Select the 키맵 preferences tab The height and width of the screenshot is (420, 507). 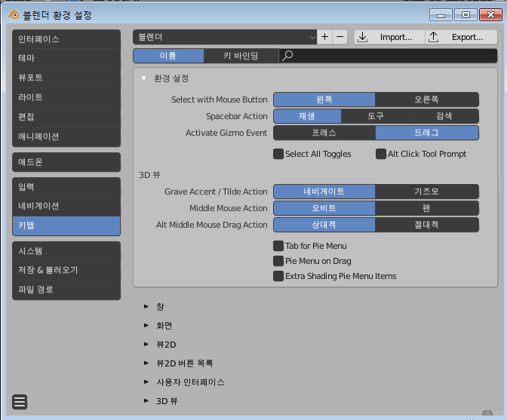pyautogui.click(x=66, y=225)
